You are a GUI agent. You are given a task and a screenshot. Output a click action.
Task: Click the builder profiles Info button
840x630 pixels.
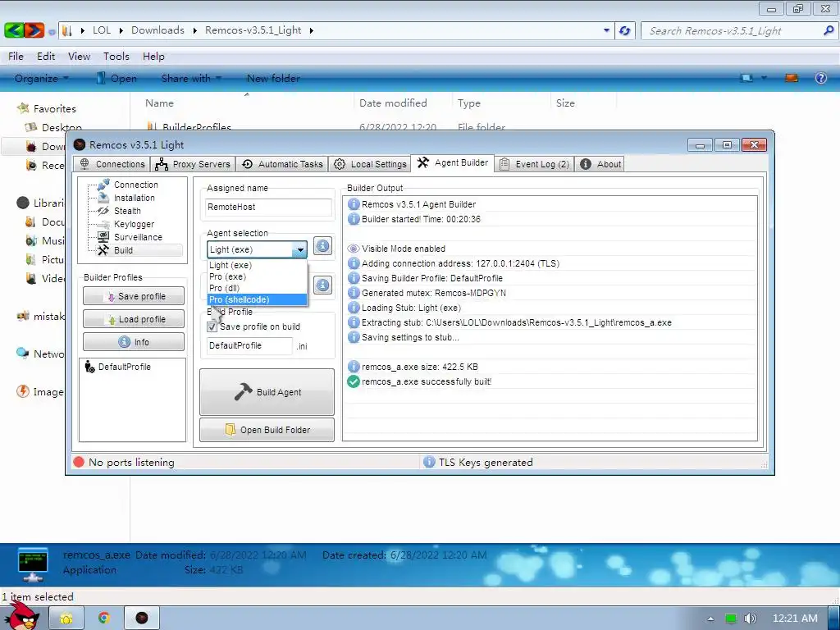[x=134, y=342]
